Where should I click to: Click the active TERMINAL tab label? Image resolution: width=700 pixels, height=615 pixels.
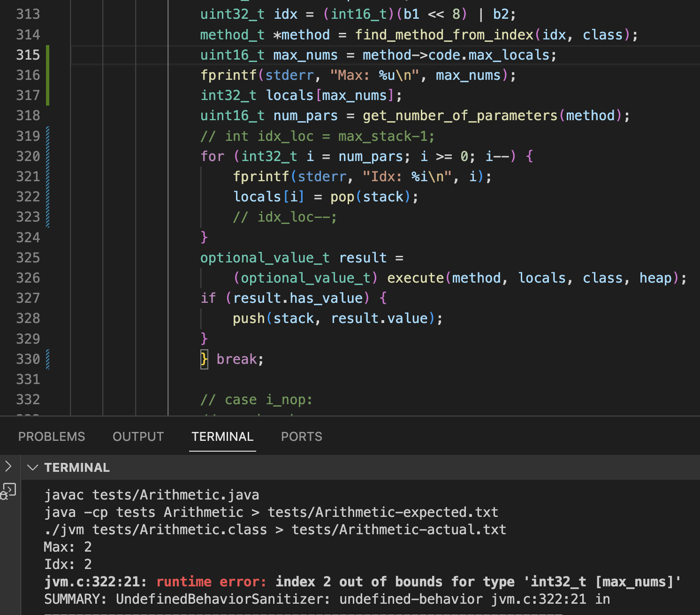[222, 437]
